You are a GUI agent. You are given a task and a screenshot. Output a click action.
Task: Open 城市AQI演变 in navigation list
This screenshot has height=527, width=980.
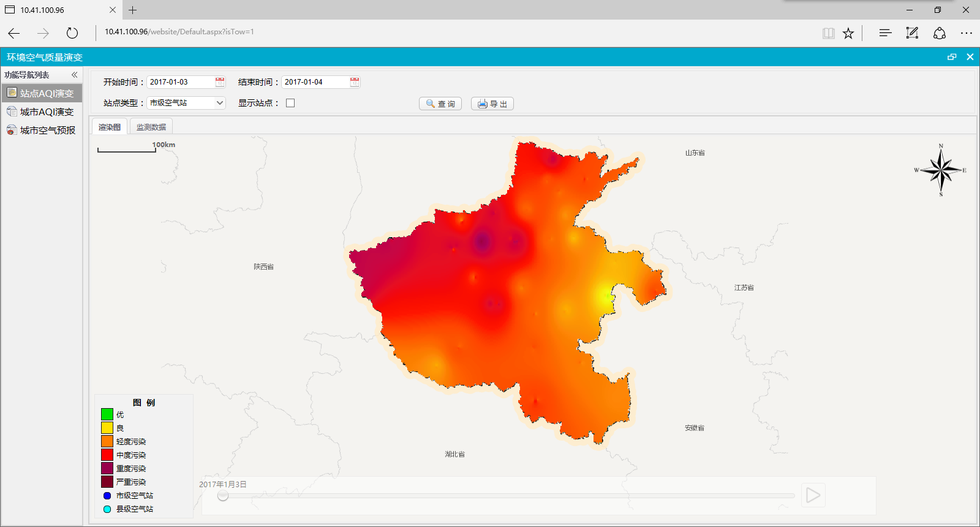coord(47,112)
